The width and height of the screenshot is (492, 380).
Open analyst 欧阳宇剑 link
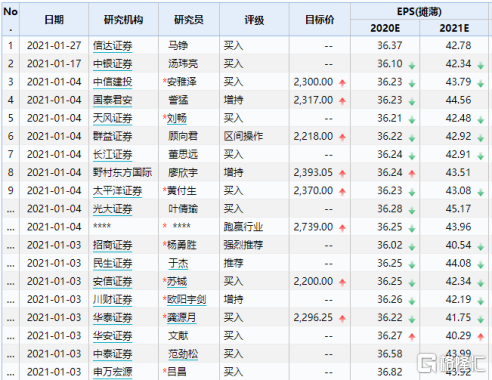[x=187, y=300]
